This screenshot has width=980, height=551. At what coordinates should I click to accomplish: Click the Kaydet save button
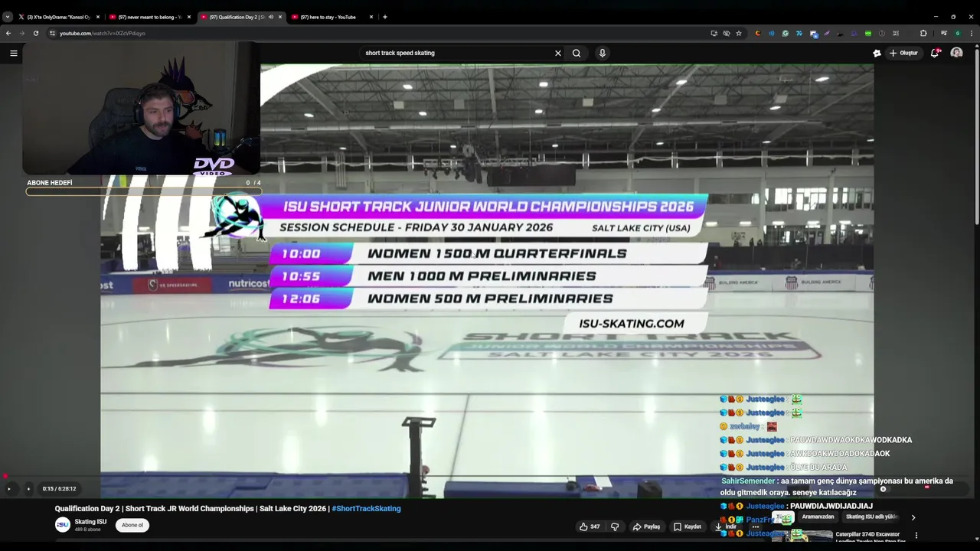click(x=687, y=527)
